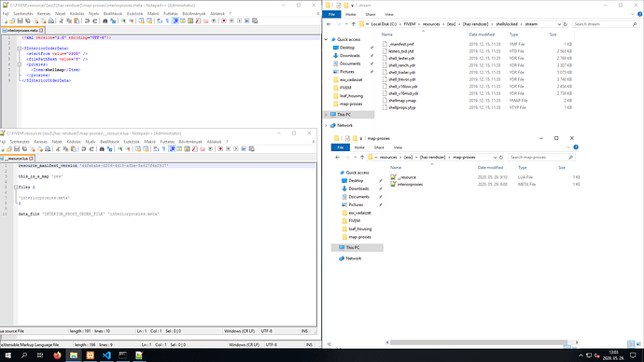Toggle highlighted indent guide button in __resource.lua toolbar
The height and width of the screenshot is (362, 644).
click(x=172, y=149)
